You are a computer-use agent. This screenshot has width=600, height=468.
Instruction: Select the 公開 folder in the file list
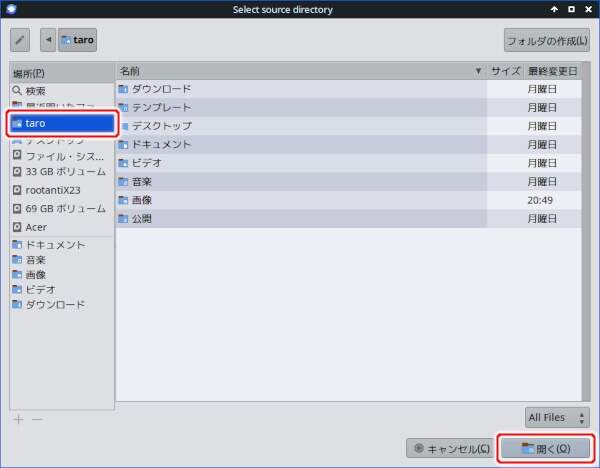pyautogui.click(x=348, y=219)
